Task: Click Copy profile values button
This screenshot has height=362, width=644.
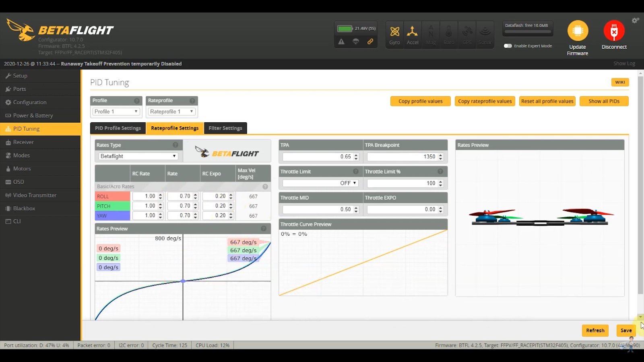Action: (421, 101)
